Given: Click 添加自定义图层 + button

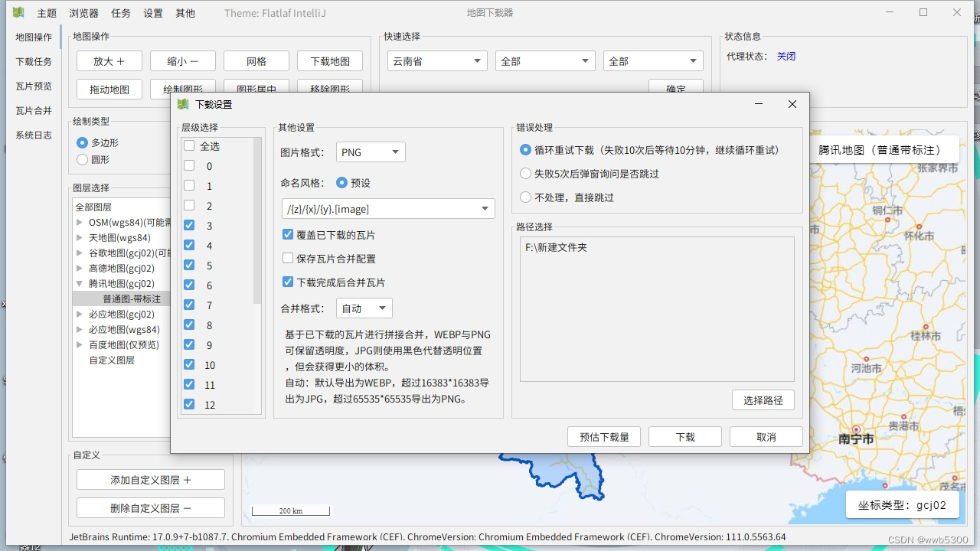Looking at the screenshot, I should (151, 480).
